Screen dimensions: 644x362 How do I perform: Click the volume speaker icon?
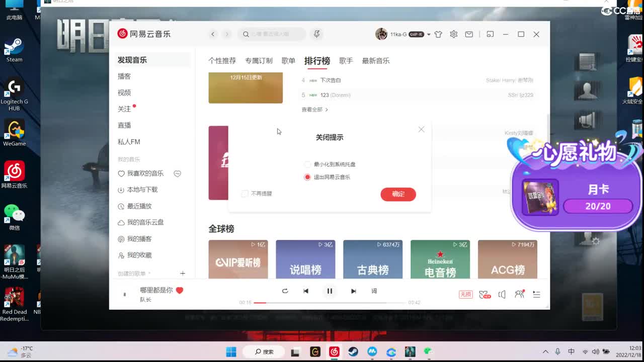502,294
